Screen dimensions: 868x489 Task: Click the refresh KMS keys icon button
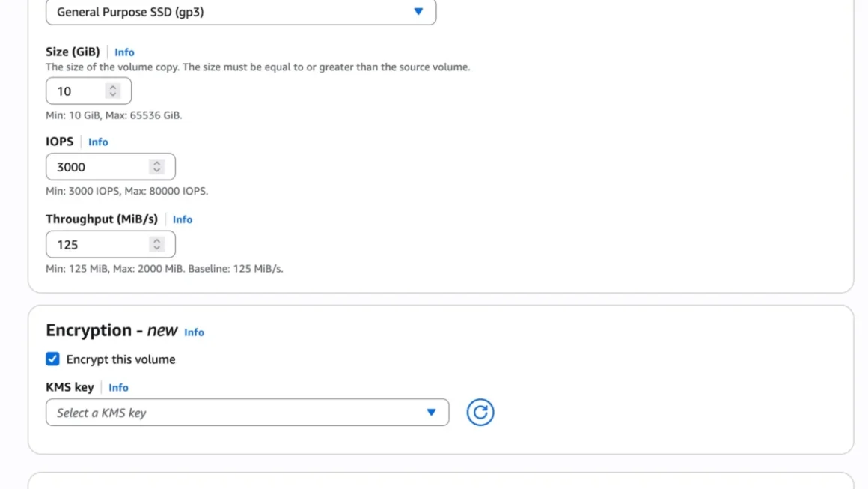[x=480, y=413]
